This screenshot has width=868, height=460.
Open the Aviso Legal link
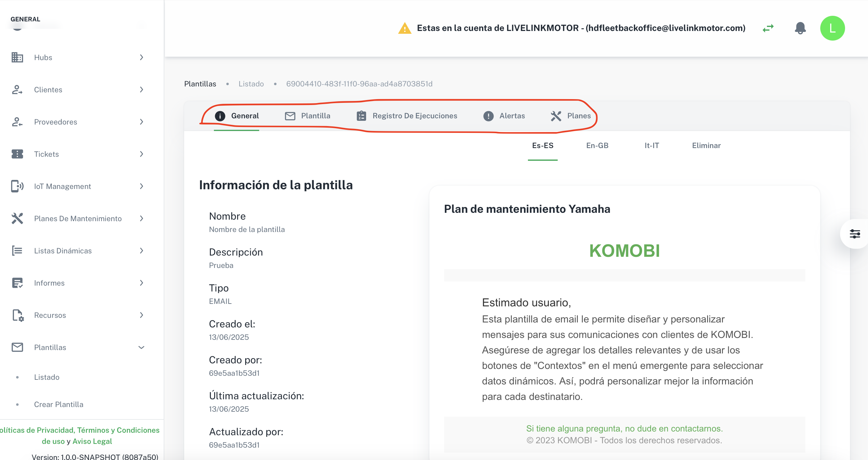tap(92, 441)
